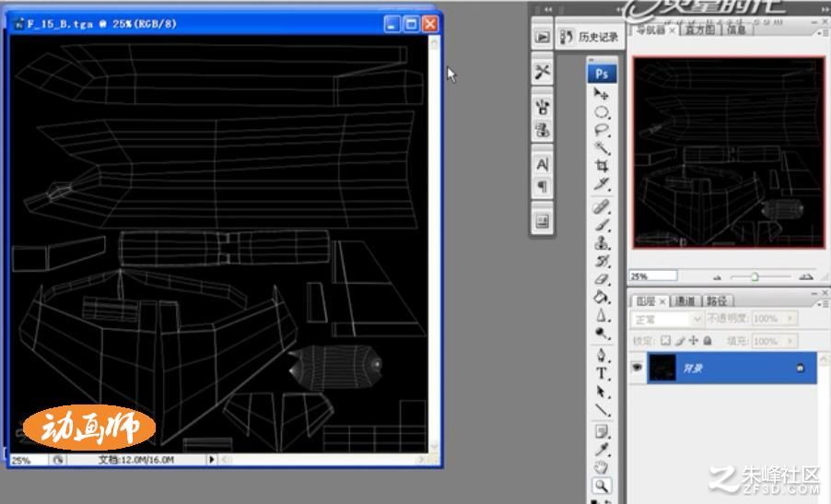Select the Slice tool
The width and height of the screenshot is (831, 504).
601,184
